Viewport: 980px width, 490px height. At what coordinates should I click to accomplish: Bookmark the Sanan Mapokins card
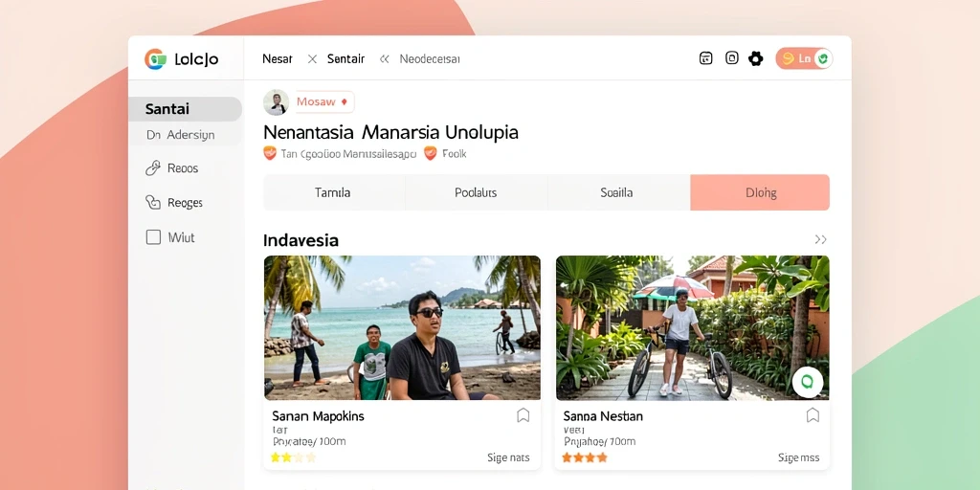[x=523, y=415]
